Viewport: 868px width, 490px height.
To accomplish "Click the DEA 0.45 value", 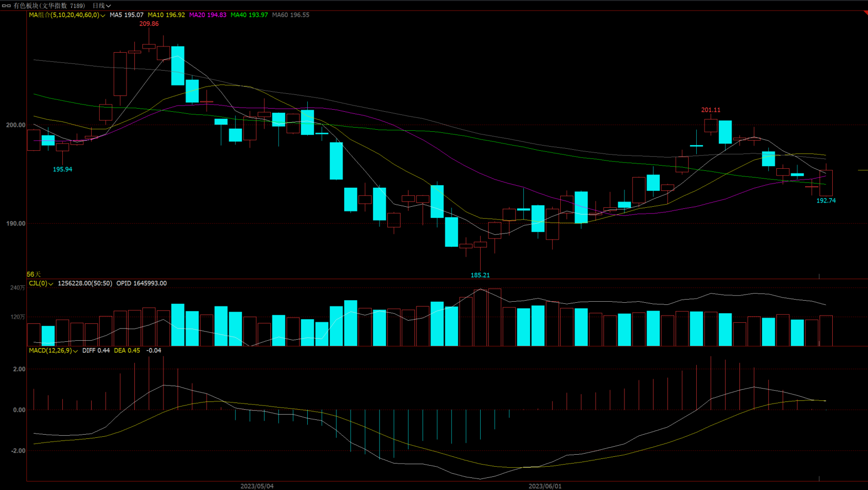I will pos(127,351).
